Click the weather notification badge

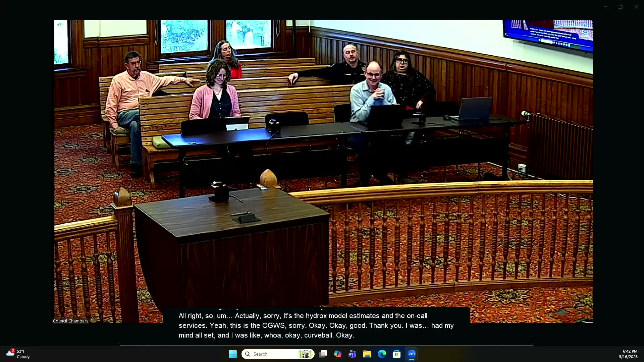coord(13,351)
